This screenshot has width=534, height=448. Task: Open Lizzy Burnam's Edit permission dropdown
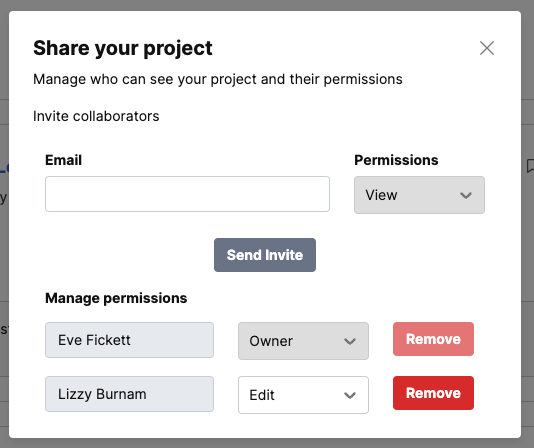[303, 395]
